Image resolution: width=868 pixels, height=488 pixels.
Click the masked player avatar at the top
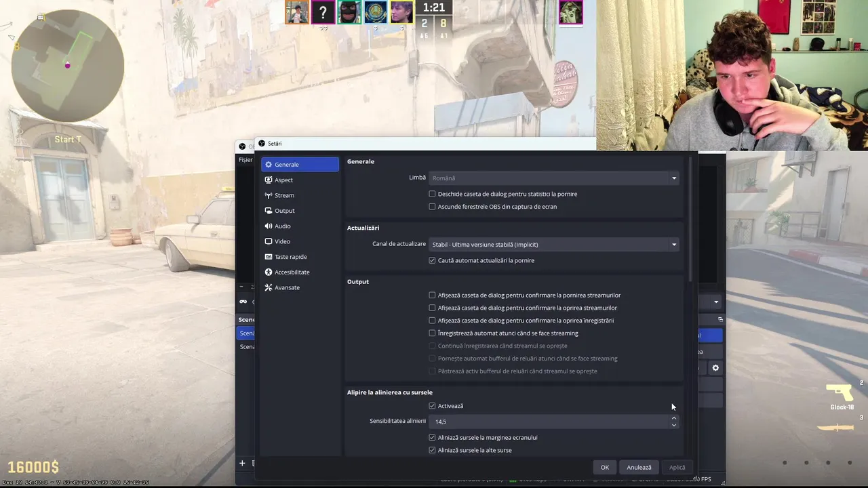pyautogui.click(x=349, y=12)
